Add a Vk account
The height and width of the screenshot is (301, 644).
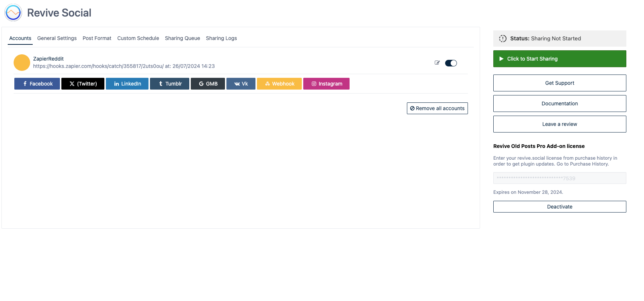tap(241, 84)
